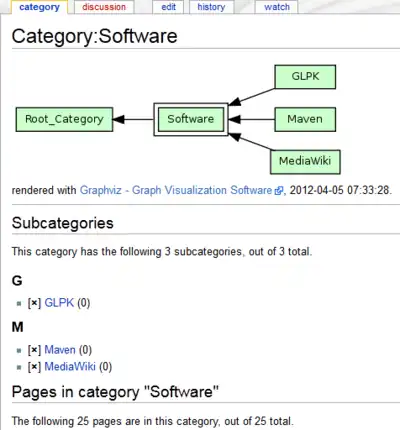Viewport: 400px width, 430px height.
Task: View the history tab
Action: click(211, 7)
